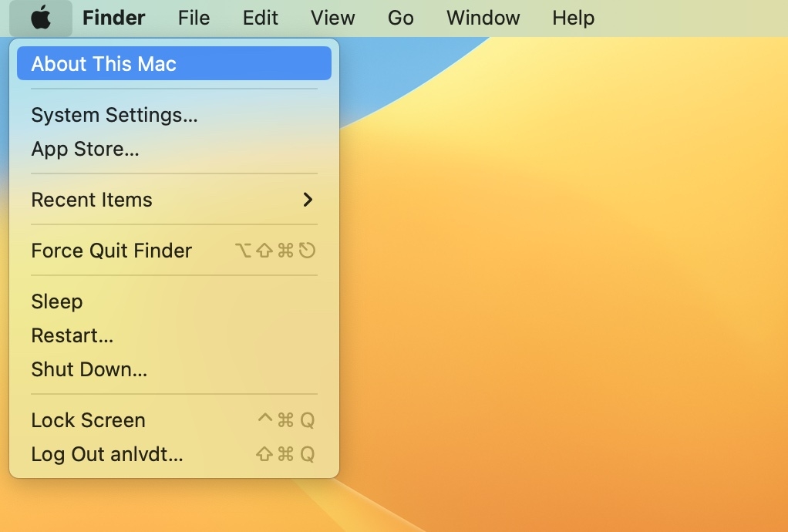The image size is (788, 532).
Task: Open the Go menu
Action: point(400,18)
